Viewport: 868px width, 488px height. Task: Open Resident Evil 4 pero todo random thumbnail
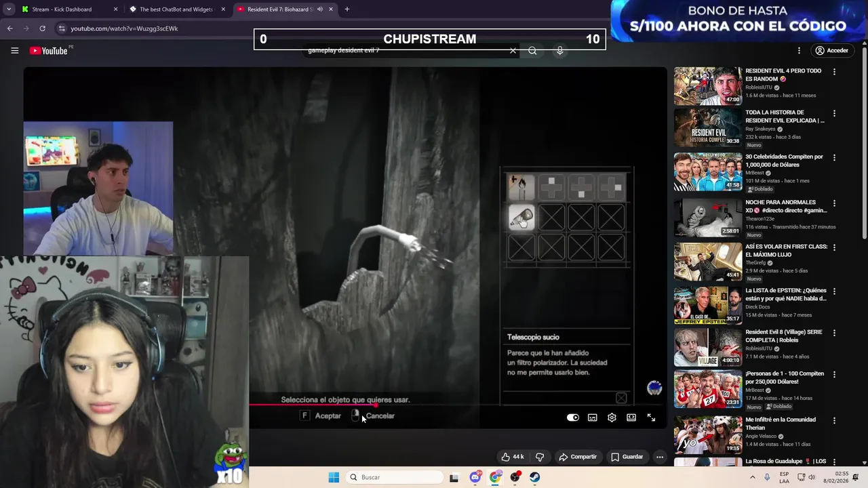click(708, 85)
